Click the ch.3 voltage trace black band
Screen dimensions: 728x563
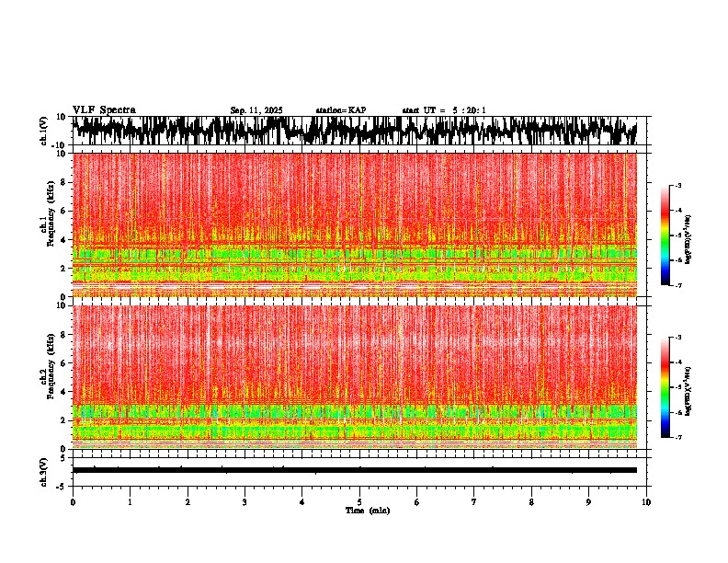(x=354, y=470)
